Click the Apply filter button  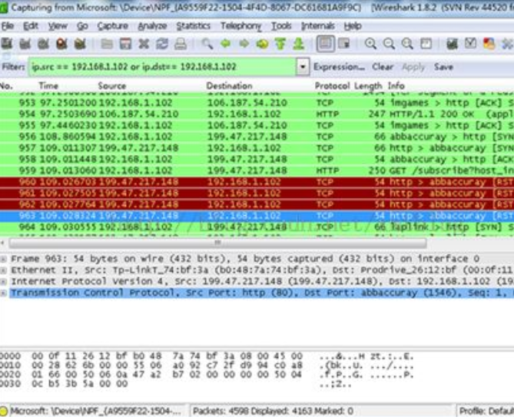[413, 67]
